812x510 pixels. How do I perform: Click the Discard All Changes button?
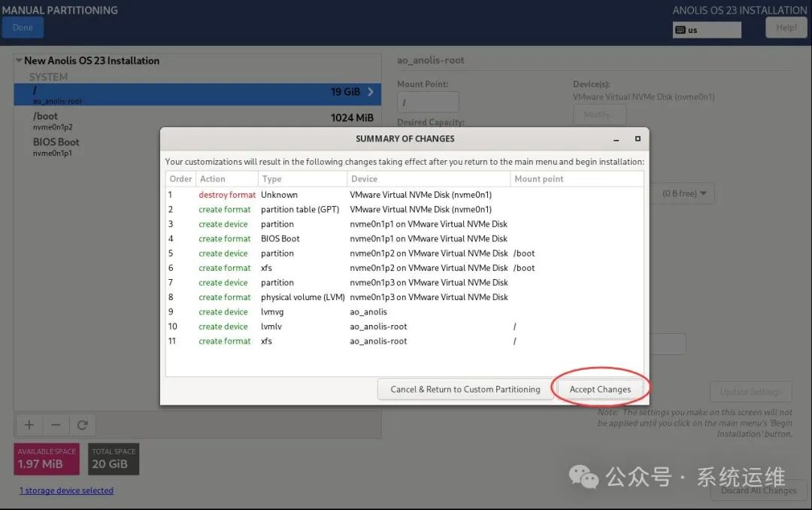pyautogui.click(x=759, y=490)
